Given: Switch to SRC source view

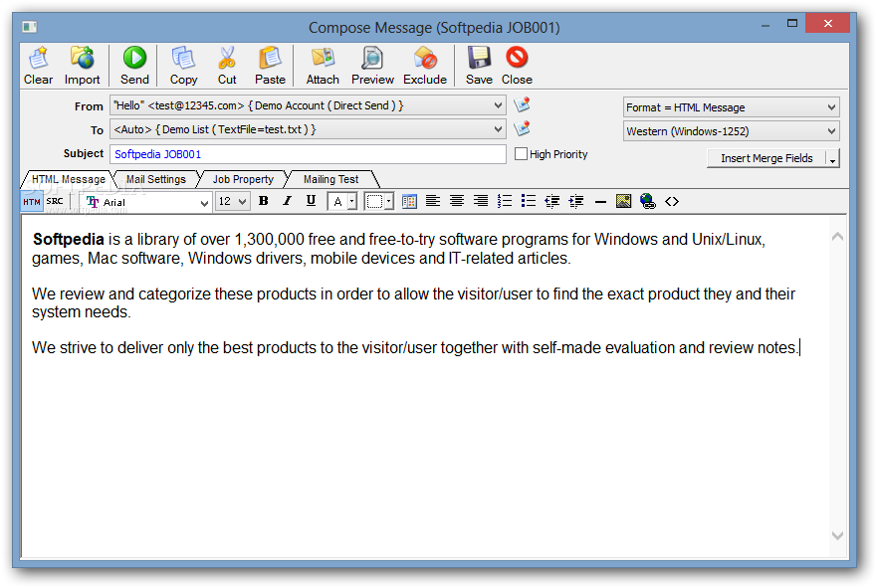Looking at the screenshot, I should click(x=55, y=201).
